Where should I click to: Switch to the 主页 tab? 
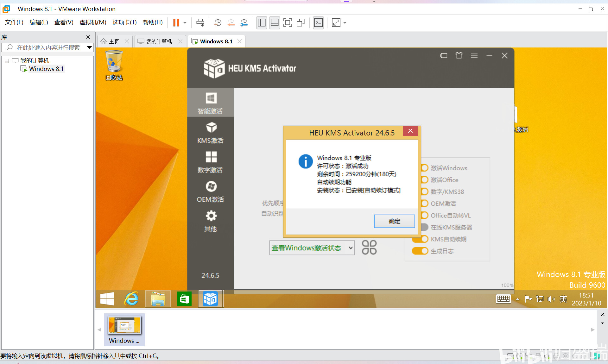click(x=114, y=41)
